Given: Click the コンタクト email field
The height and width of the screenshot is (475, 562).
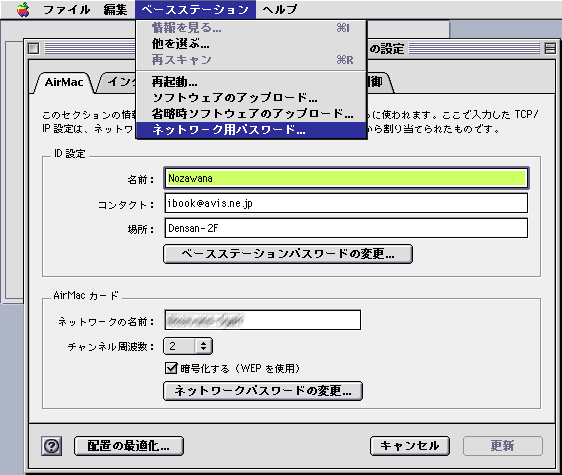Looking at the screenshot, I should [346, 203].
